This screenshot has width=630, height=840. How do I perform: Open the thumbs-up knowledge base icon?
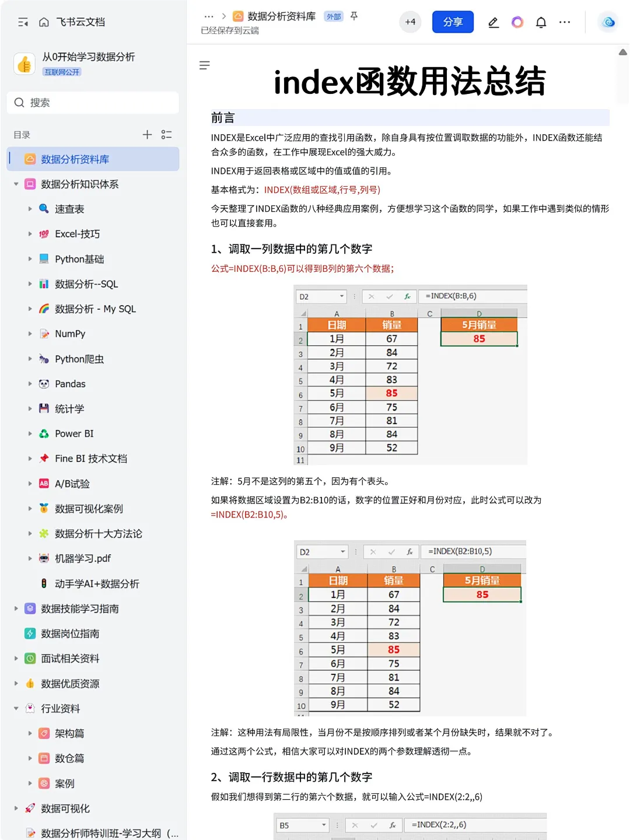(x=24, y=64)
